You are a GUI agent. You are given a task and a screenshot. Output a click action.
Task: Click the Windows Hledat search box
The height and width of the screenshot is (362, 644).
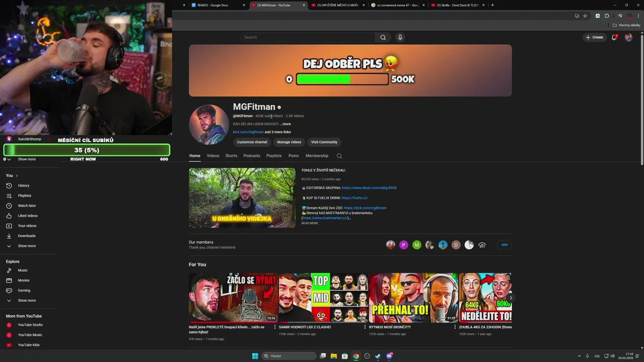[x=290, y=356]
